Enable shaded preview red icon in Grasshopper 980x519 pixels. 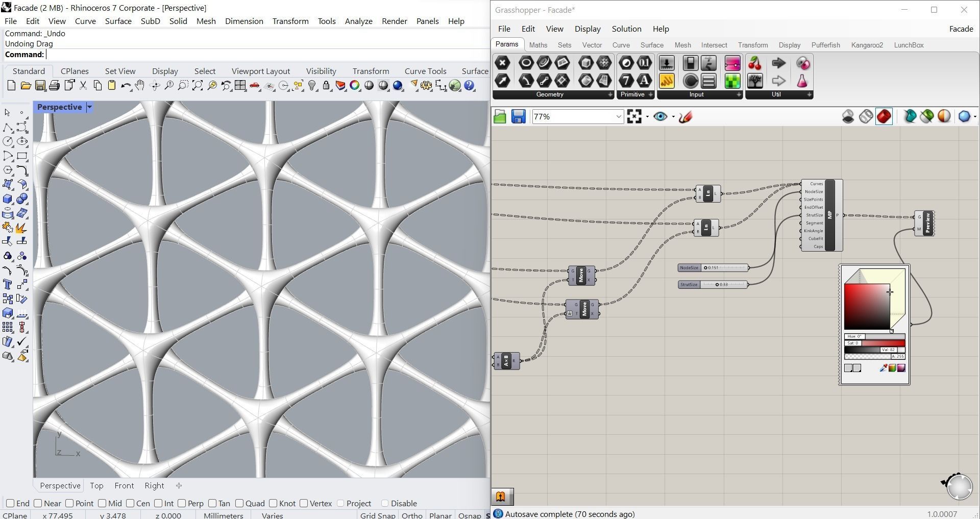click(x=884, y=117)
